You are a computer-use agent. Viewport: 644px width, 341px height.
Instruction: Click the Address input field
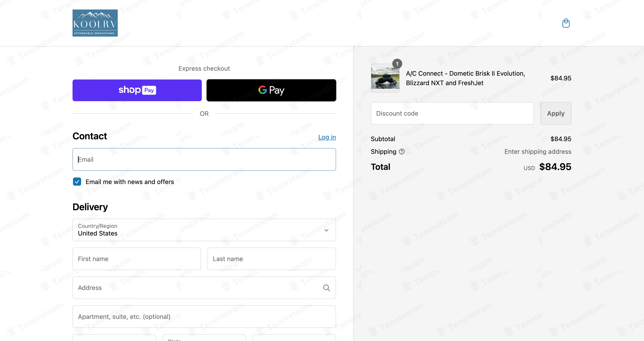[x=197, y=288]
